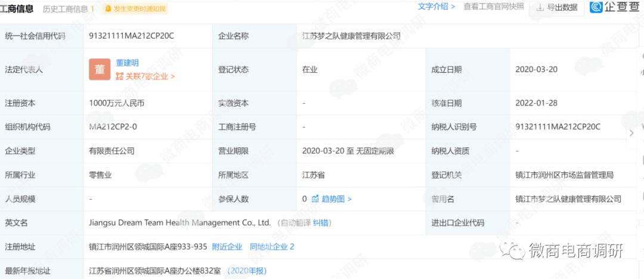Select company type 有限责任公司

(112, 151)
